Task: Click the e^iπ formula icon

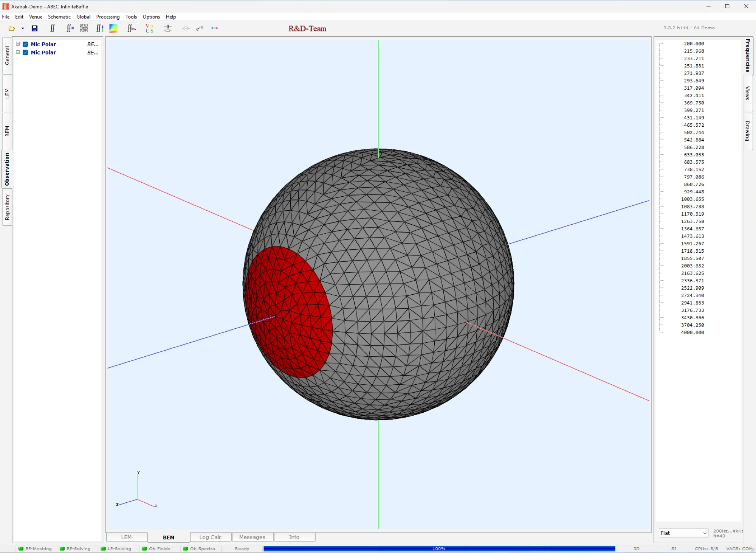Action: (x=200, y=28)
